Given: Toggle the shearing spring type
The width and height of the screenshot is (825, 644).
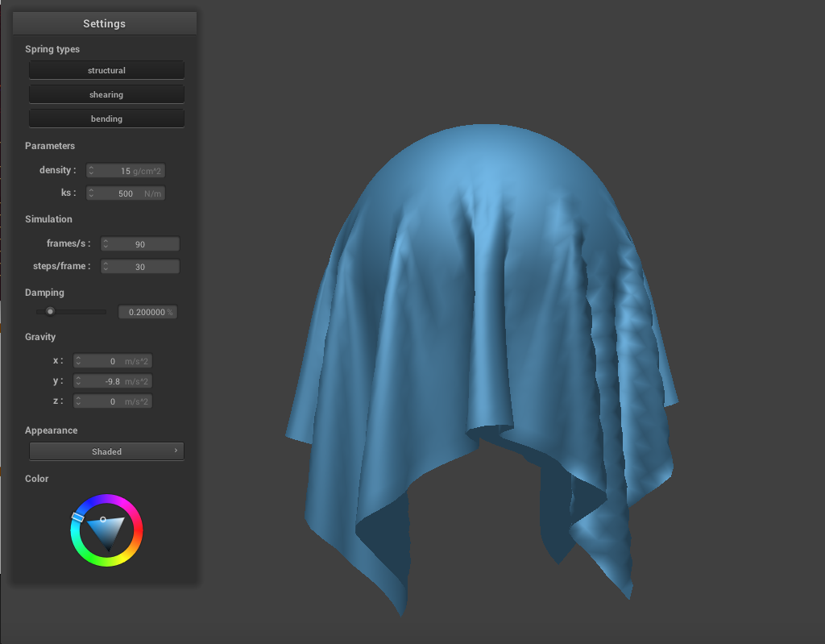Looking at the screenshot, I should (106, 94).
